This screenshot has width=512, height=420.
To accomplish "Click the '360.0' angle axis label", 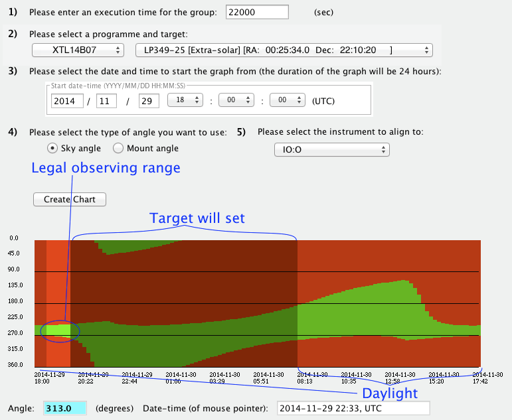I will (x=15, y=365).
